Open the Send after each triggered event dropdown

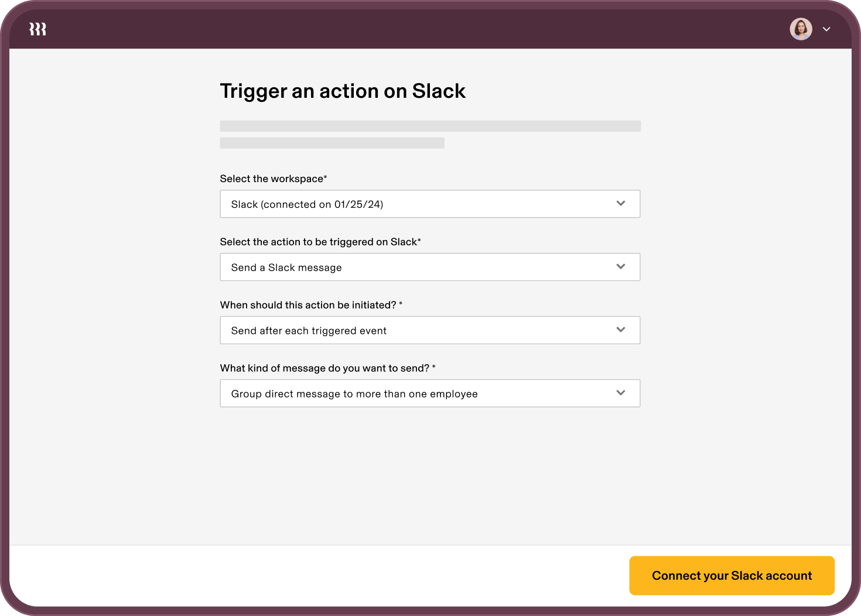(x=430, y=330)
